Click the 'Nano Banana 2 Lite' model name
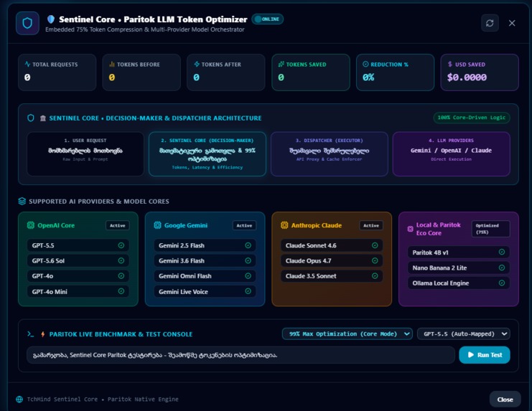This screenshot has width=532, height=411. (x=439, y=268)
